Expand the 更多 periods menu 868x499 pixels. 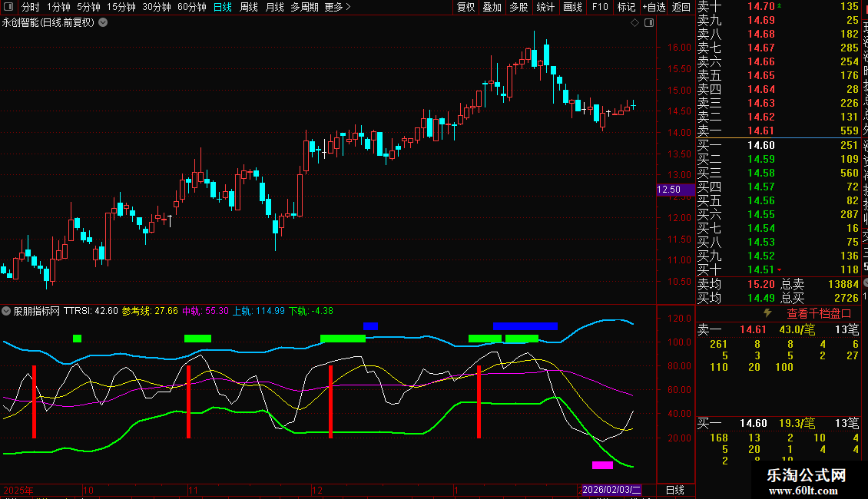(337, 7)
